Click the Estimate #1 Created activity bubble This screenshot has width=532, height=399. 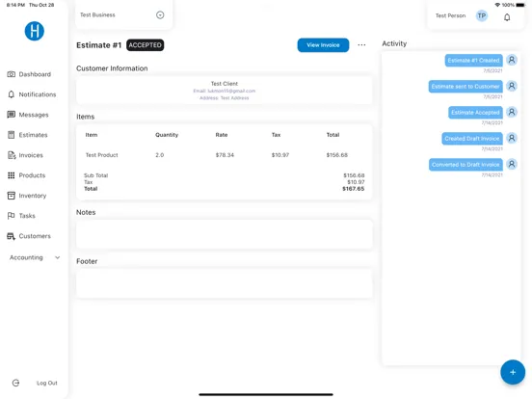tap(473, 61)
